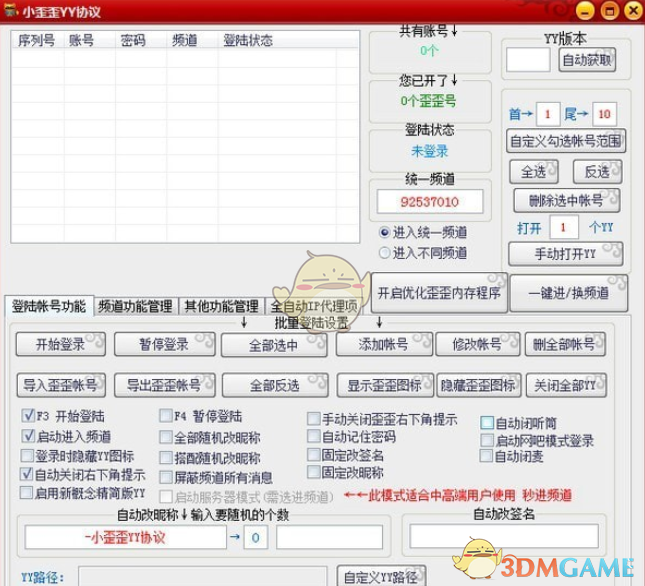Switch to 全自动IP代理项 tab

point(314,306)
